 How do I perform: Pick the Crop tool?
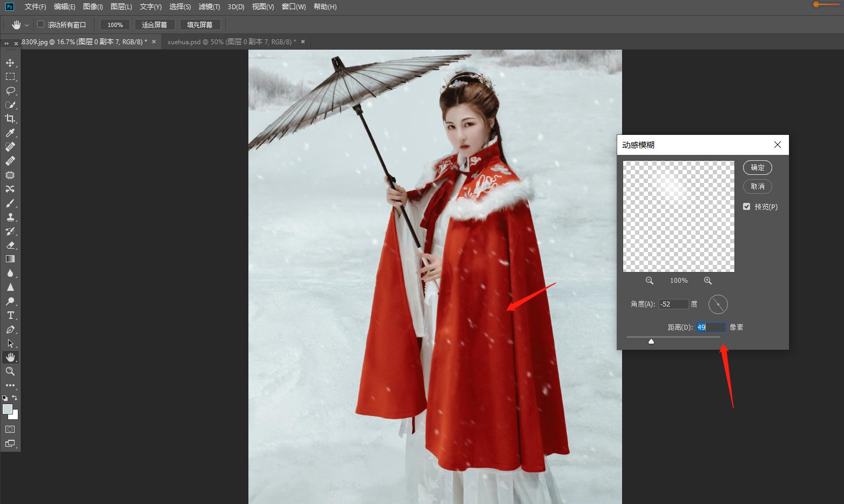point(10,119)
